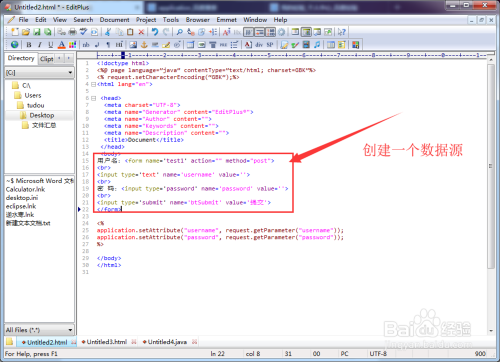Click the New document icon
Screen dimensions: 500x362
point(15,32)
